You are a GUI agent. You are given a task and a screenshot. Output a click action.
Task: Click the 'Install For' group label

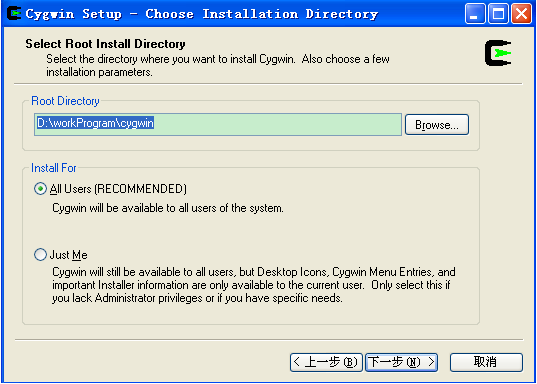54,168
